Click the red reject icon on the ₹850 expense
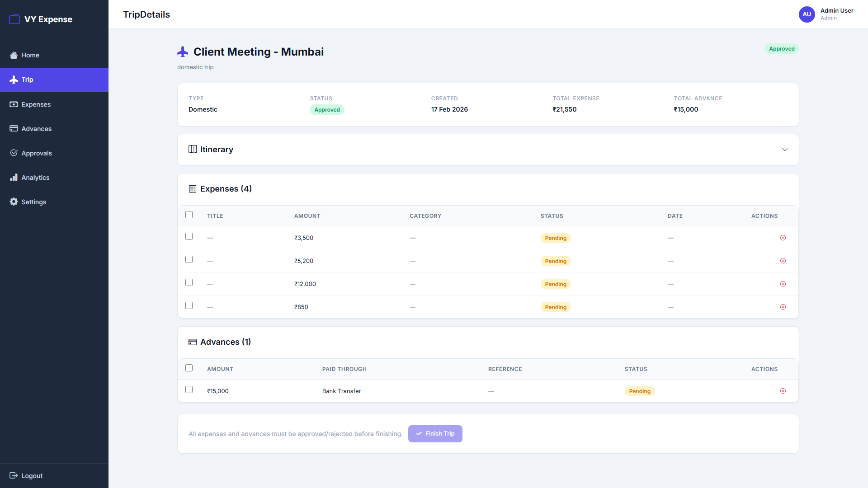The height and width of the screenshot is (488, 868). (x=783, y=307)
